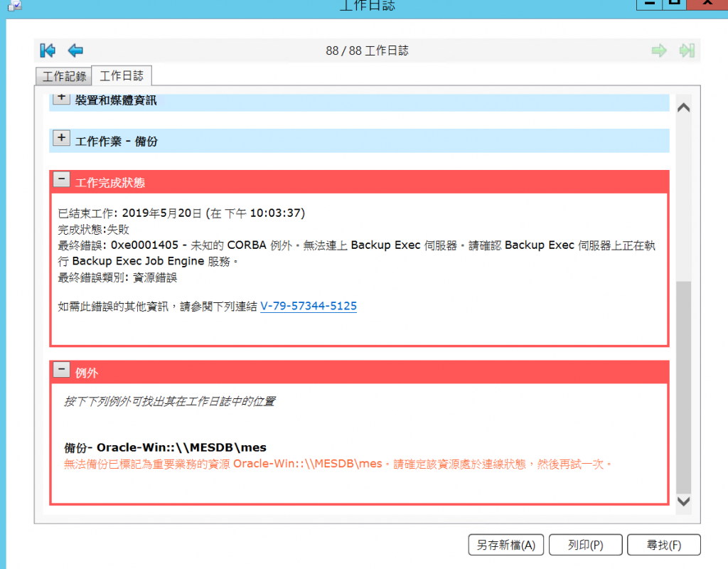728x569 pixels.
Task: Open error link V-79-57344-5125
Action: tap(309, 306)
